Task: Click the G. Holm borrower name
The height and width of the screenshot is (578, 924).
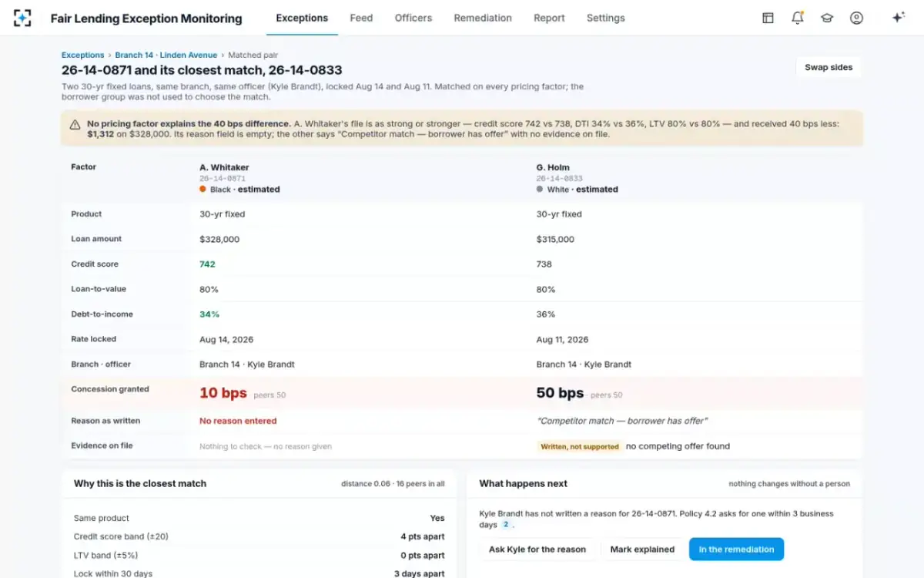Action: point(553,167)
